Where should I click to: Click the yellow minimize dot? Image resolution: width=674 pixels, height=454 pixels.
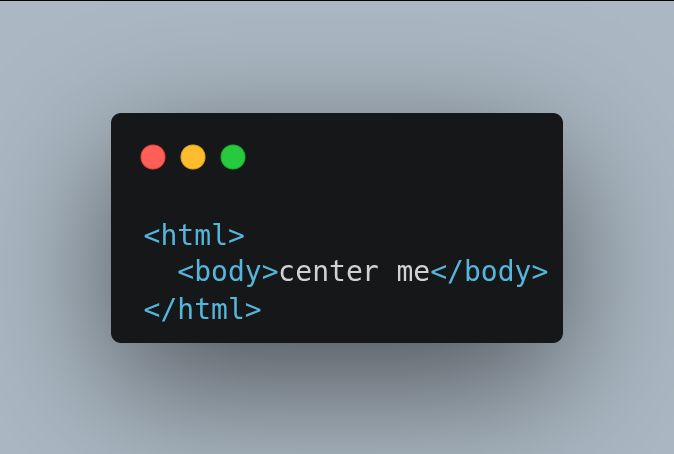(x=193, y=157)
